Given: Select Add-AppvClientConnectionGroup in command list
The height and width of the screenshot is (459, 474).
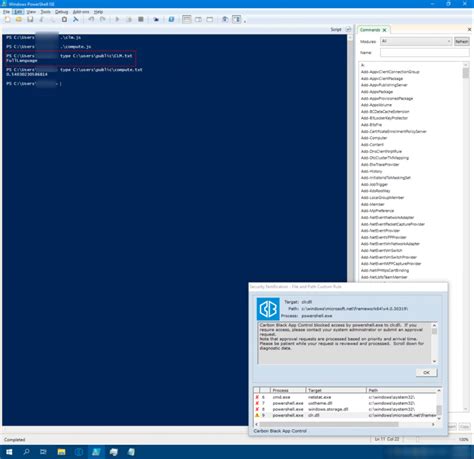Looking at the screenshot, I should tap(390, 72).
